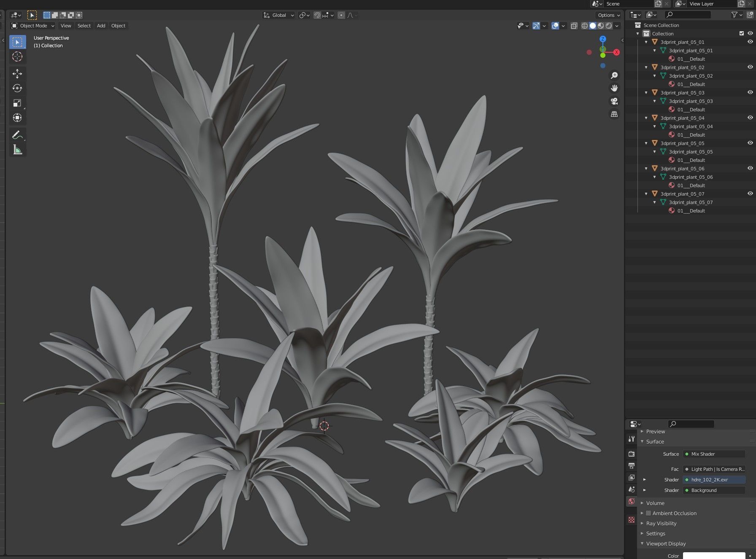Viewport: 756px width, 559px height.
Task: Toggle the camera view gizmo
Action: pos(614,101)
